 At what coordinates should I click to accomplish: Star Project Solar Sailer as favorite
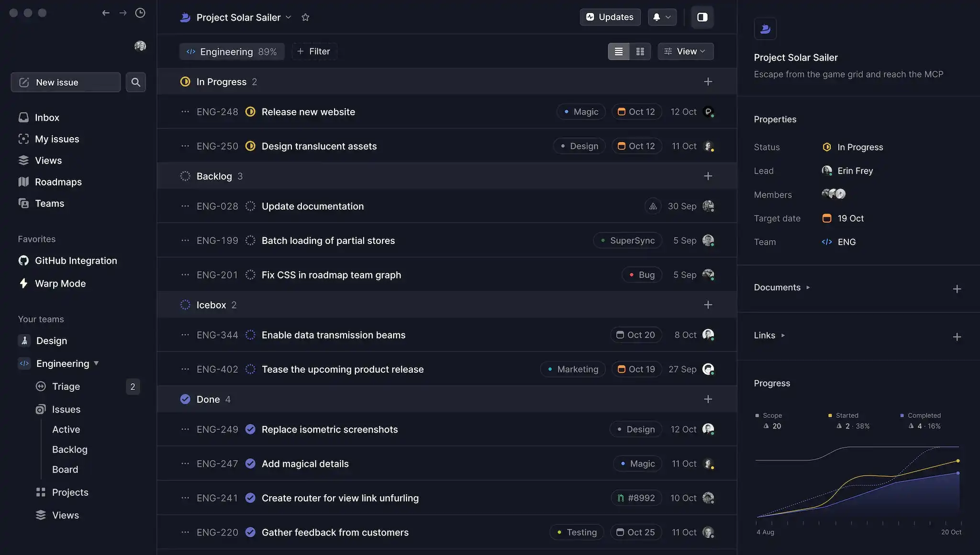point(305,17)
